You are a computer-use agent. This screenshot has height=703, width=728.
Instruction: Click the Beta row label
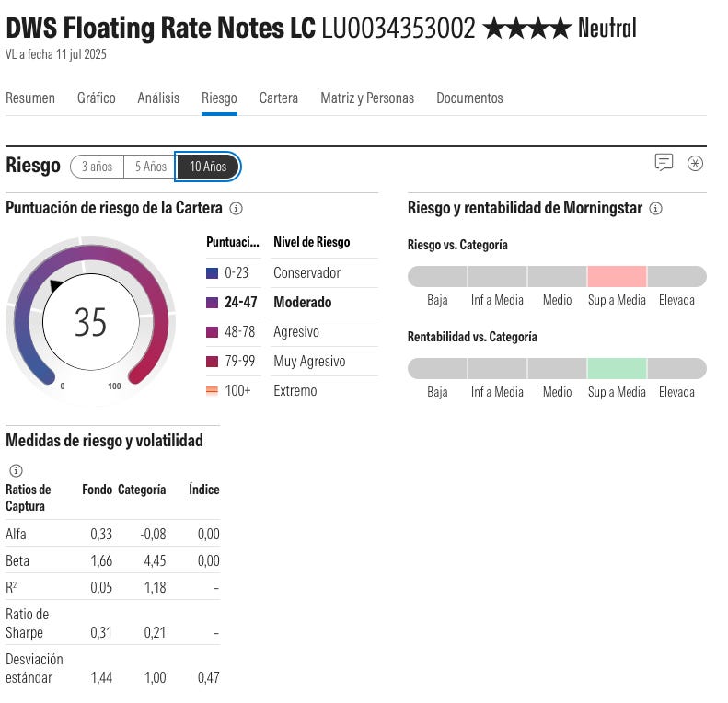17,561
